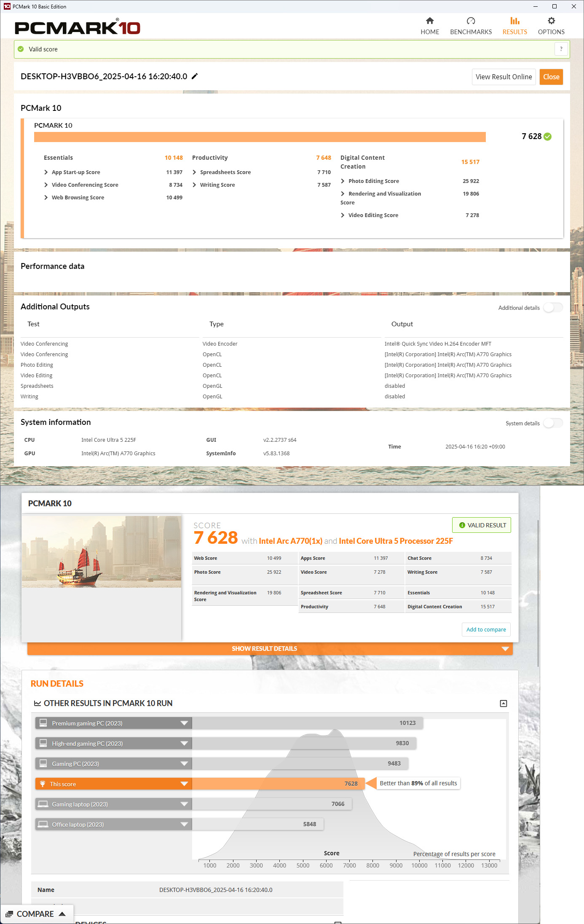Click Gaming laptop (2023) laptop icon
Image resolution: width=584 pixels, height=924 pixels.
pyautogui.click(x=43, y=804)
